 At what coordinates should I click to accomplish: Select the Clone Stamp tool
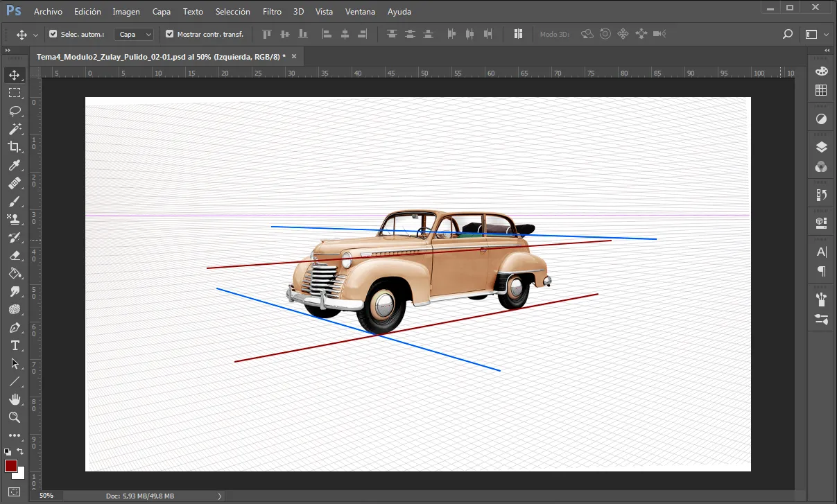click(15, 219)
